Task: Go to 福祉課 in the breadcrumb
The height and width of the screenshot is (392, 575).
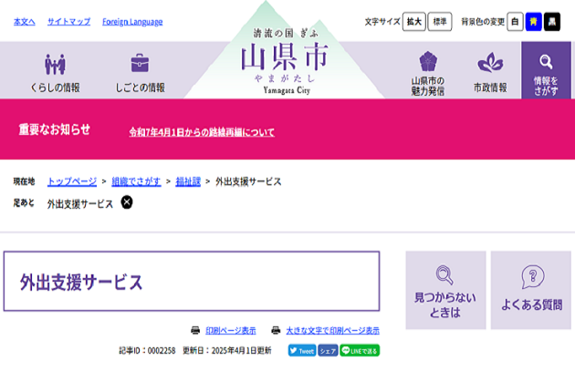Action: point(188,181)
